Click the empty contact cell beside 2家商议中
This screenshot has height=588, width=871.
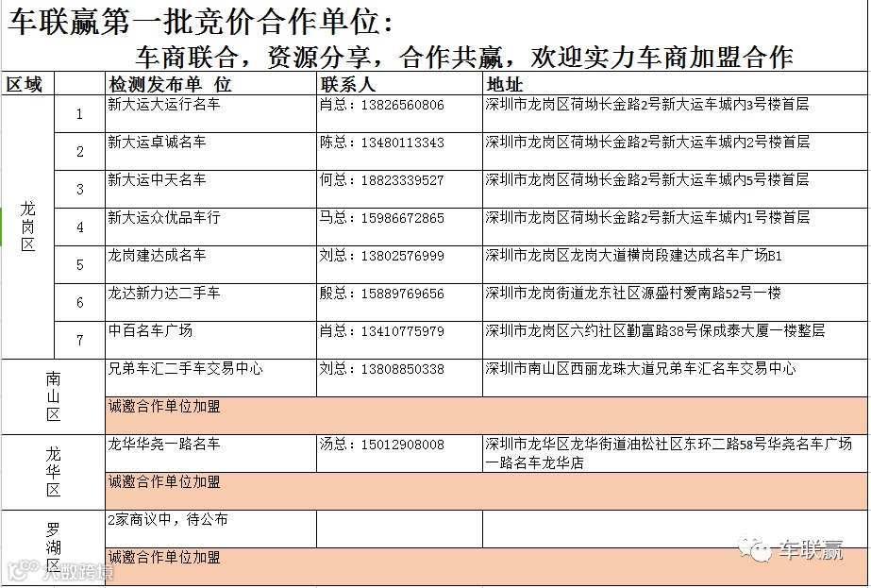point(399,529)
